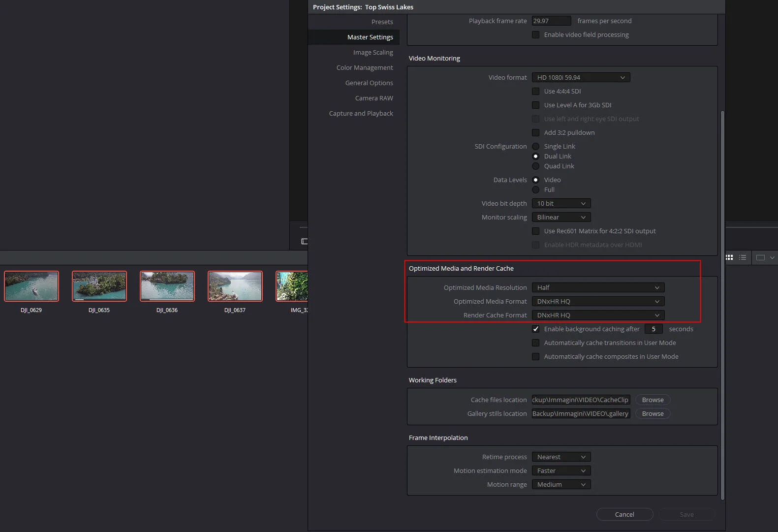Browse for cache files location
The image size is (778, 532).
tap(653, 400)
